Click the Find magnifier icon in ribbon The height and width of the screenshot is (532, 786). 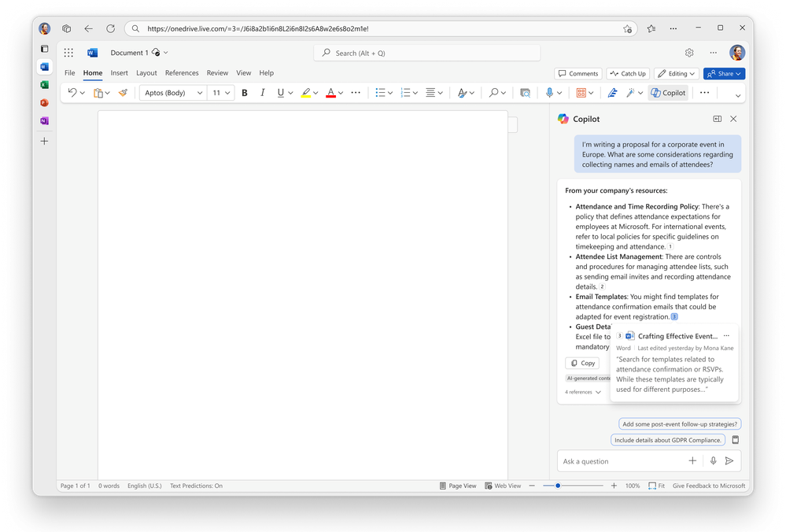click(x=494, y=93)
